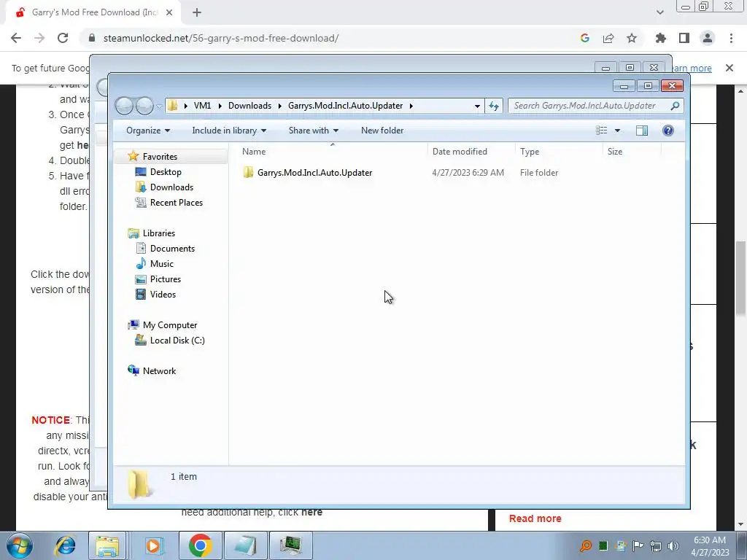Select Desktop in the navigation pane
The image size is (747, 560).
(166, 172)
